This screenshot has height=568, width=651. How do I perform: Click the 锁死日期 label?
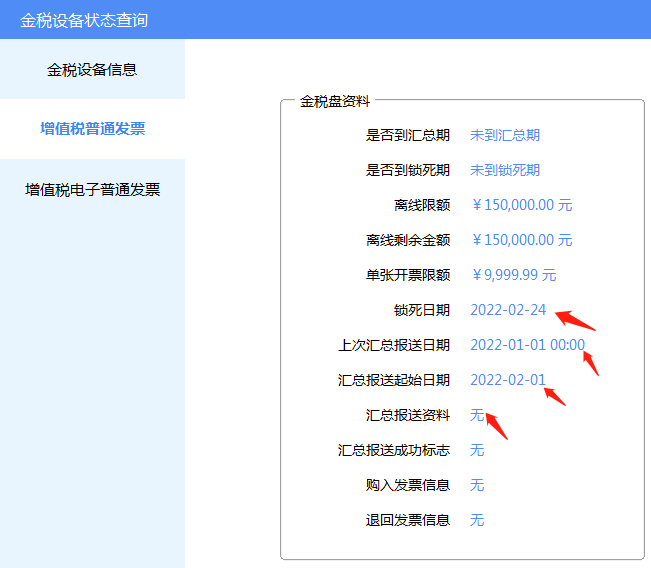tap(422, 310)
